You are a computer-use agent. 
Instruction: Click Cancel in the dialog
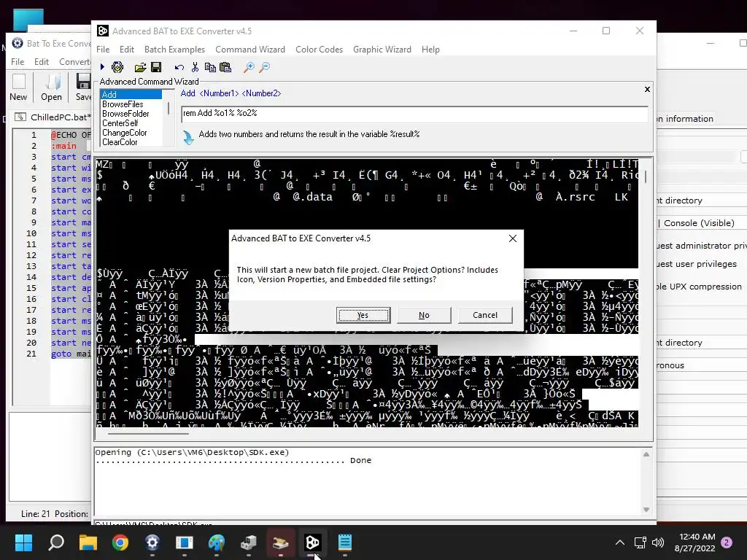[x=485, y=315]
